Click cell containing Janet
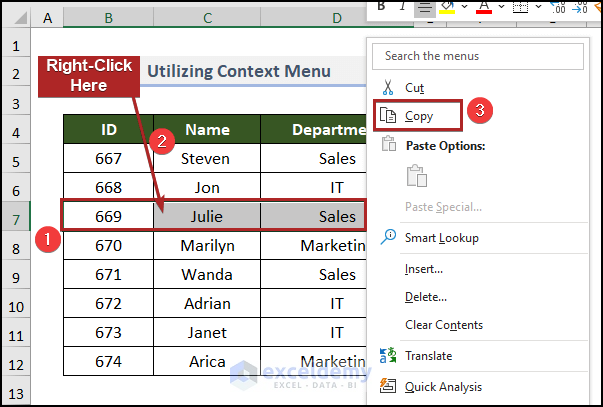The height and width of the screenshot is (407, 603). [207, 332]
